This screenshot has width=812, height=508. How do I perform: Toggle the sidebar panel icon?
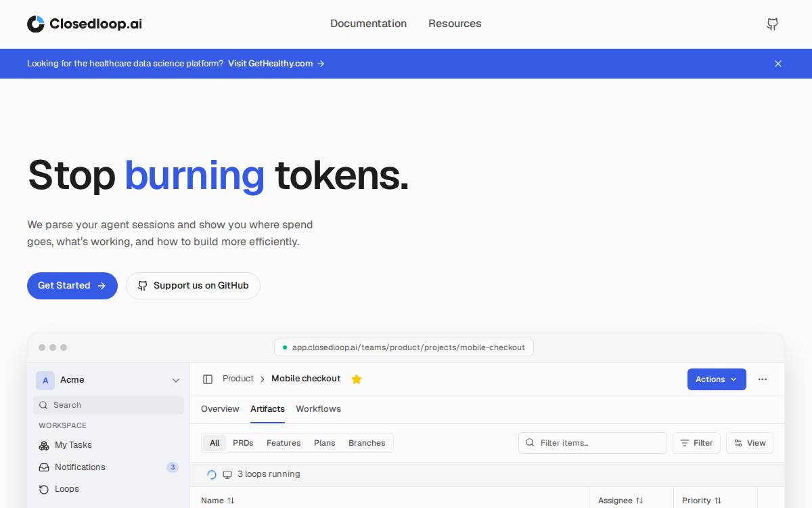click(x=208, y=379)
